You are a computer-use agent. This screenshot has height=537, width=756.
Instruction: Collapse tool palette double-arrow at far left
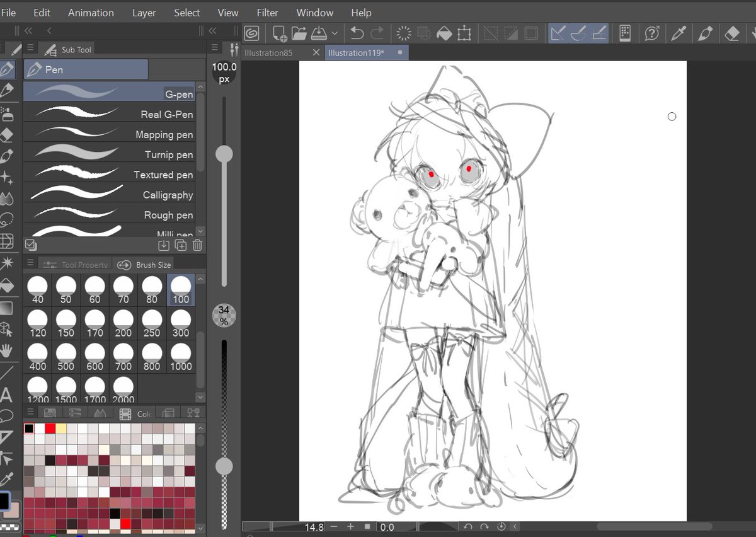(x=28, y=30)
